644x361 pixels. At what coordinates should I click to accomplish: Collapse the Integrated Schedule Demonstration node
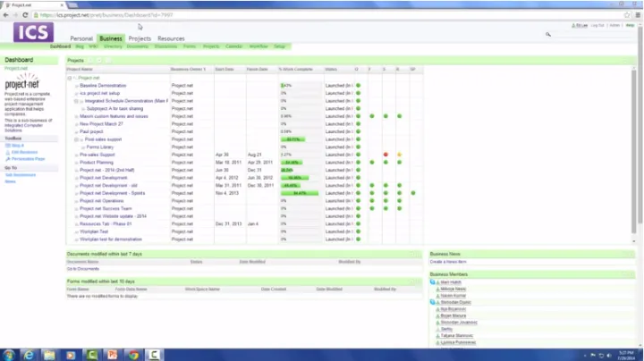tap(76, 101)
